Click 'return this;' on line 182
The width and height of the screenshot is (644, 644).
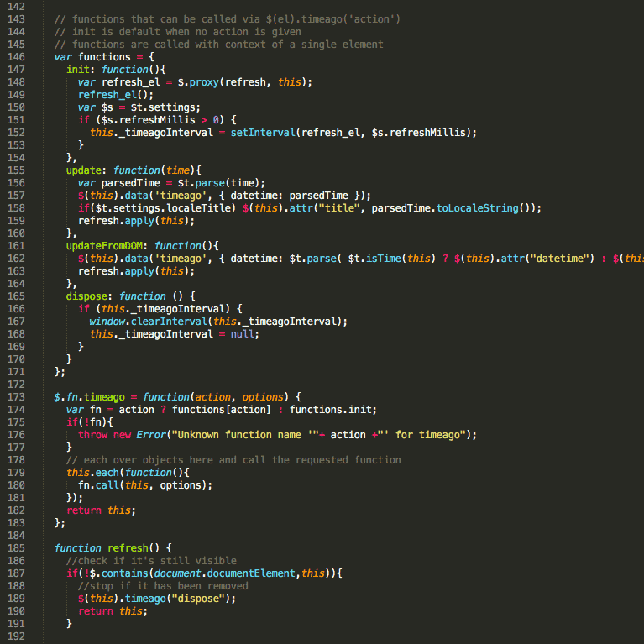pyautogui.click(x=101, y=510)
